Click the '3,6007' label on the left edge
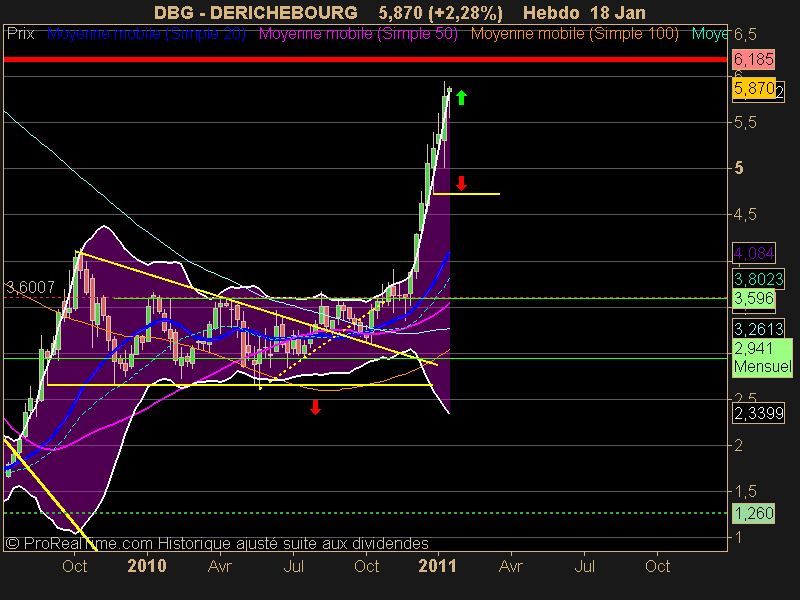This screenshot has width=800, height=600. pyautogui.click(x=30, y=287)
